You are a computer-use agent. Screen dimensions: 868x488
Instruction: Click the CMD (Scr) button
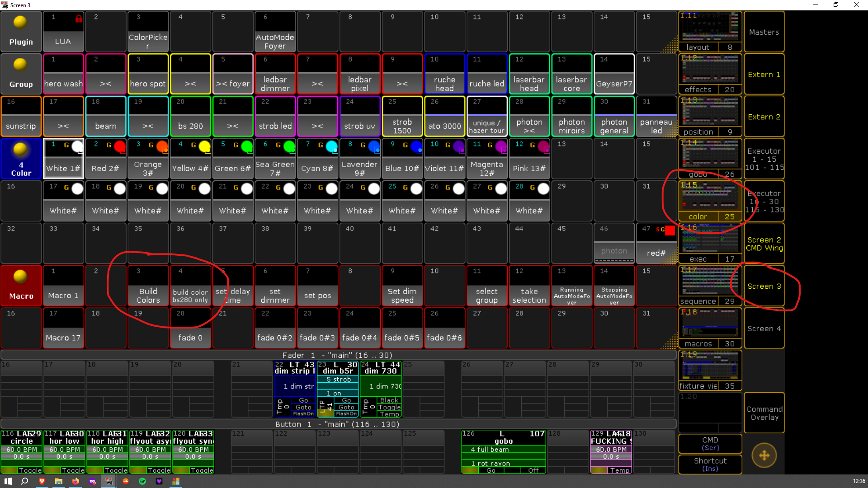point(710,444)
